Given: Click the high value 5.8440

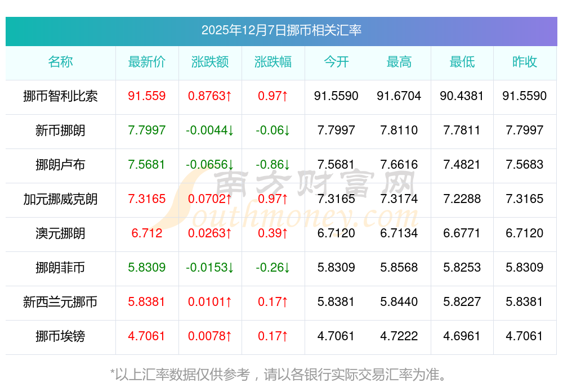Looking at the screenshot, I should pyautogui.click(x=399, y=301).
